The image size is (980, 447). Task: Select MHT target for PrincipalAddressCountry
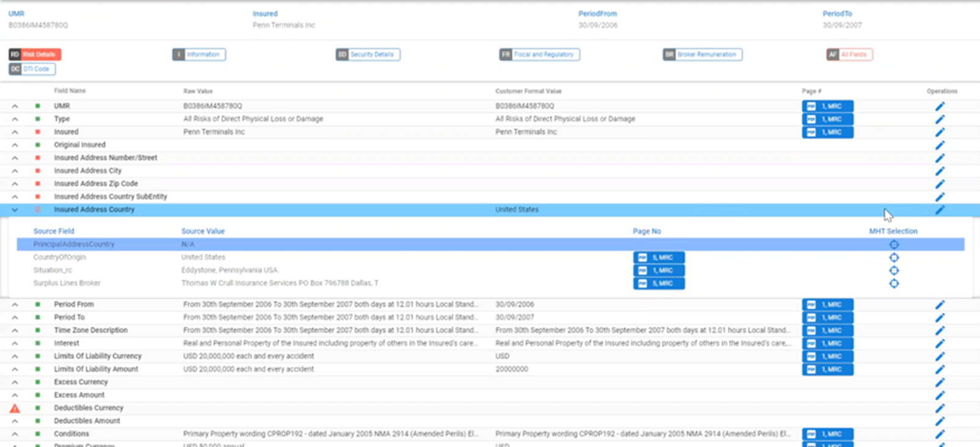pyautogui.click(x=894, y=244)
